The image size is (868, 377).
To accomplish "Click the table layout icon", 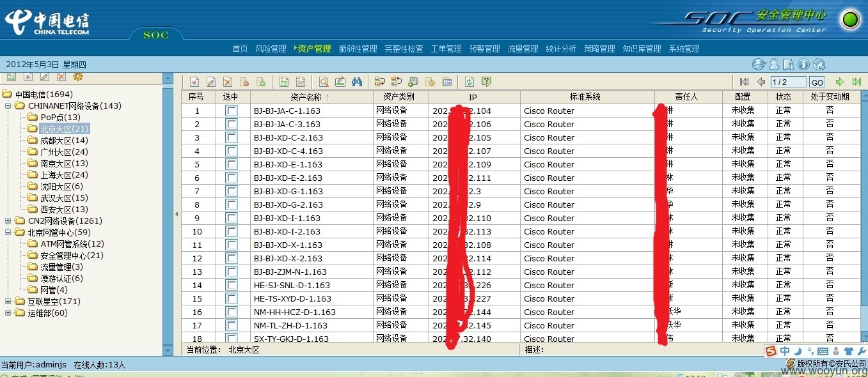I will pyautogui.click(x=446, y=82).
